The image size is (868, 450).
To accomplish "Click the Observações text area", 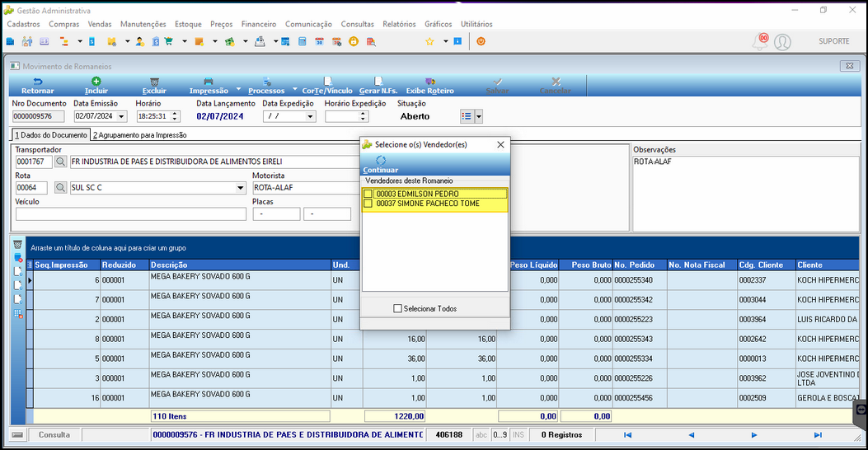I will coord(746,194).
